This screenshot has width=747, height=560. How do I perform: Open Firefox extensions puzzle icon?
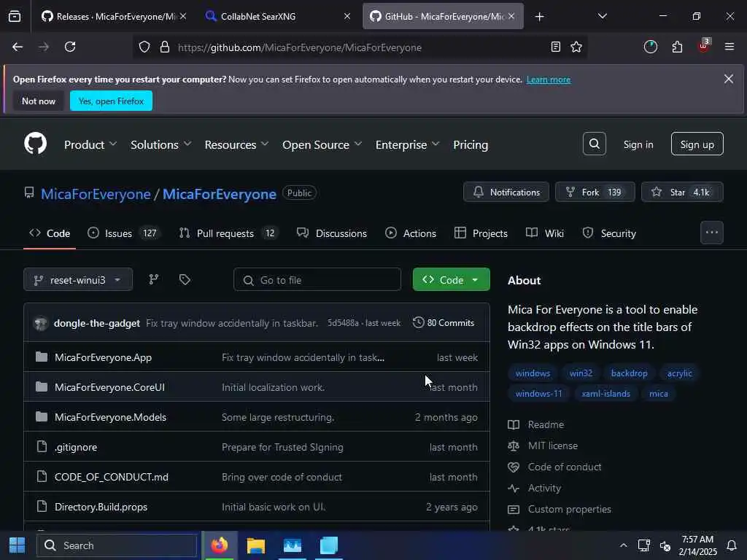[x=677, y=47]
